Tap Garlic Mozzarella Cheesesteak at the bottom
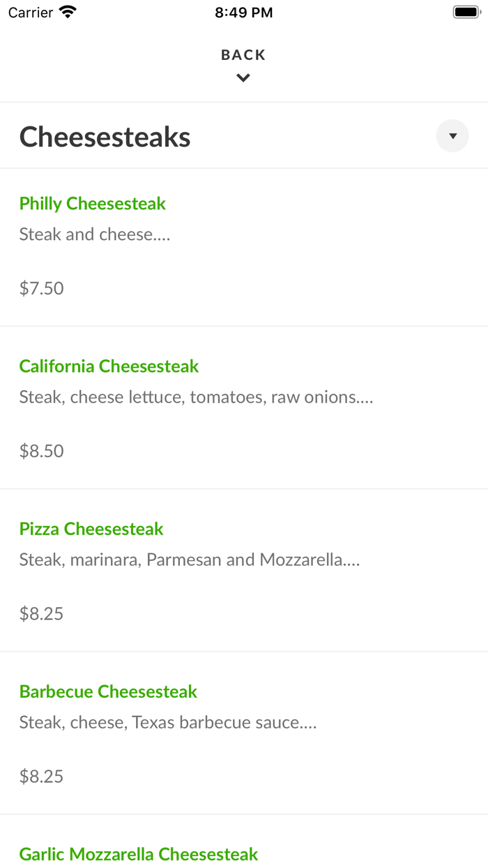Viewport: 488px width, 868px height. pos(138,853)
